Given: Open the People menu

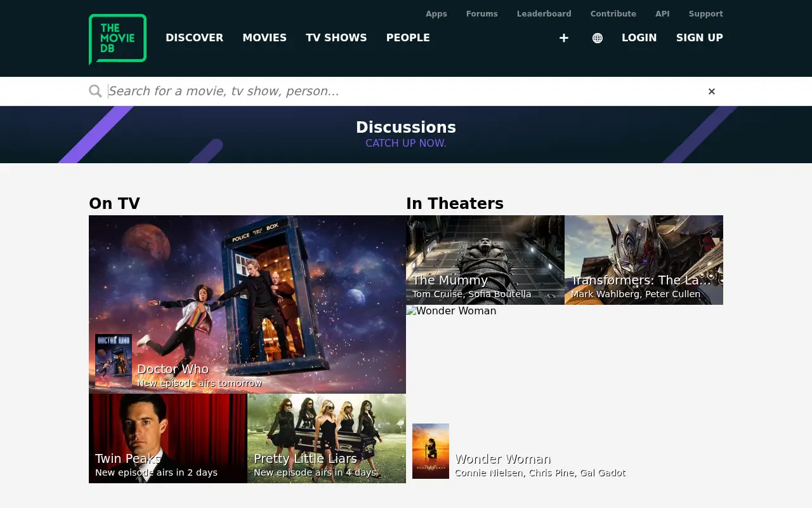Looking at the screenshot, I should click(408, 37).
